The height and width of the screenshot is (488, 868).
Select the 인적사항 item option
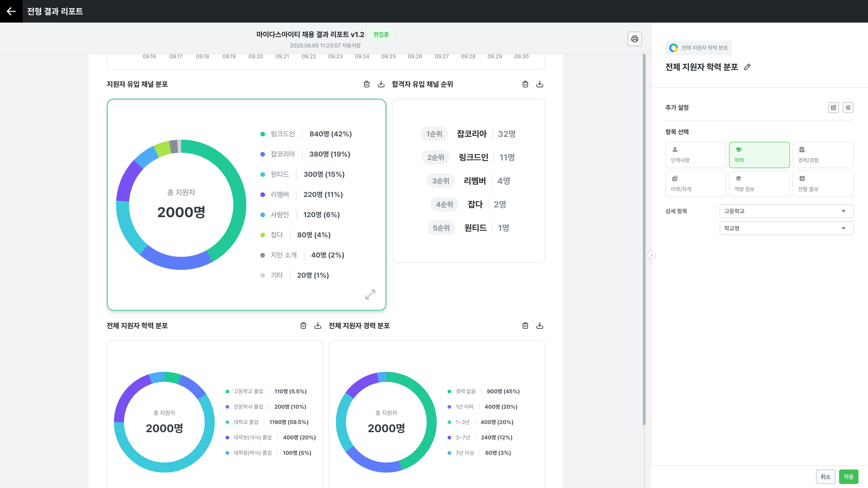[x=696, y=155]
